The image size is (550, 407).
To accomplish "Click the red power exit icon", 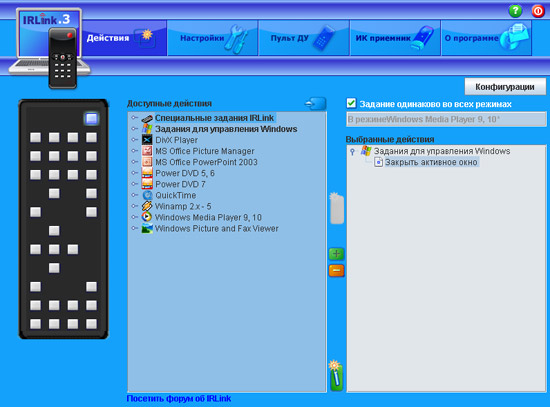I will pyautogui.click(x=538, y=11).
